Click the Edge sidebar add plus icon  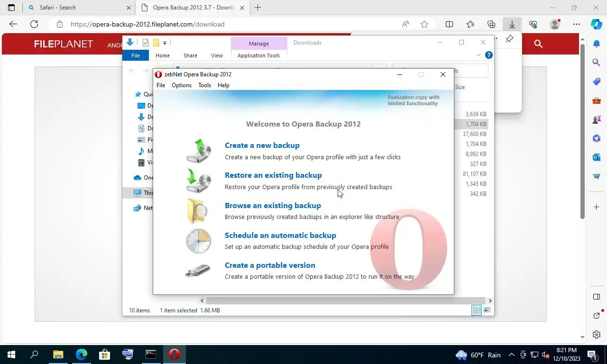coord(597,207)
